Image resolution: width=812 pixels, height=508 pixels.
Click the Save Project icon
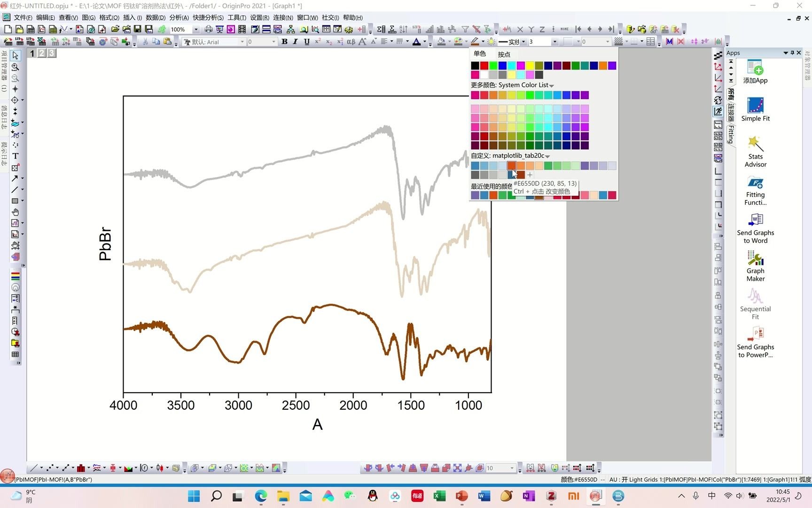tap(137, 29)
